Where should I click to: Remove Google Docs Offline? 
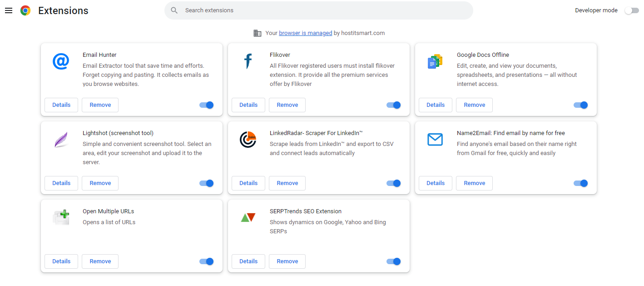point(475,105)
